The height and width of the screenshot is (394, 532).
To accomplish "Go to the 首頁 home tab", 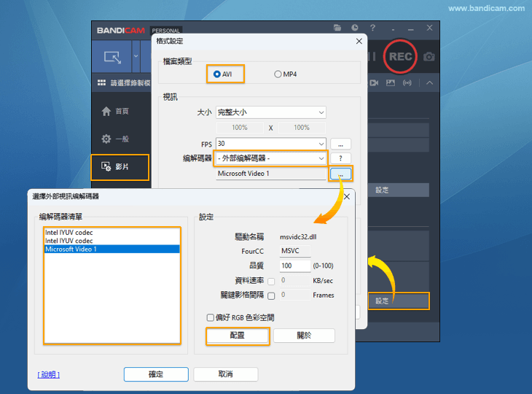I will (x=115, y=111).
